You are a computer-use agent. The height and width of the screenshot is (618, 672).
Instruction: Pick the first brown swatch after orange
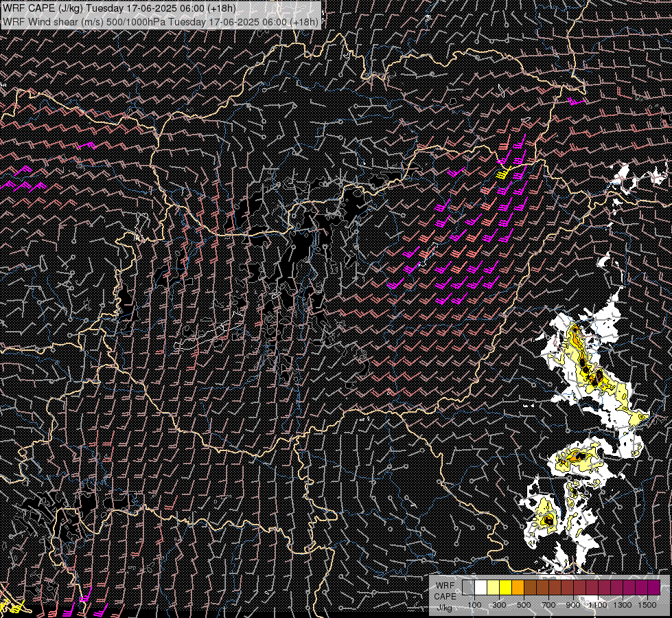pos(530,588)
